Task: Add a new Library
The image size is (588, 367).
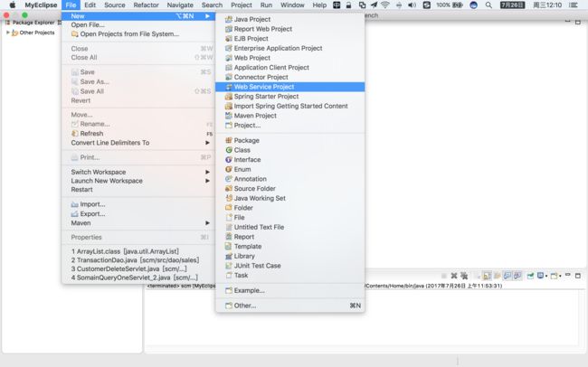Action: point(289,256)
